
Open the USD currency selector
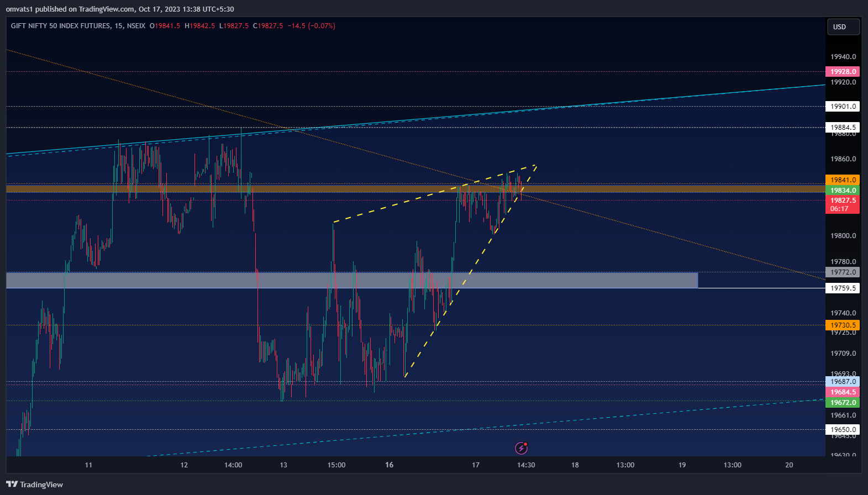(x=843, y=27)
